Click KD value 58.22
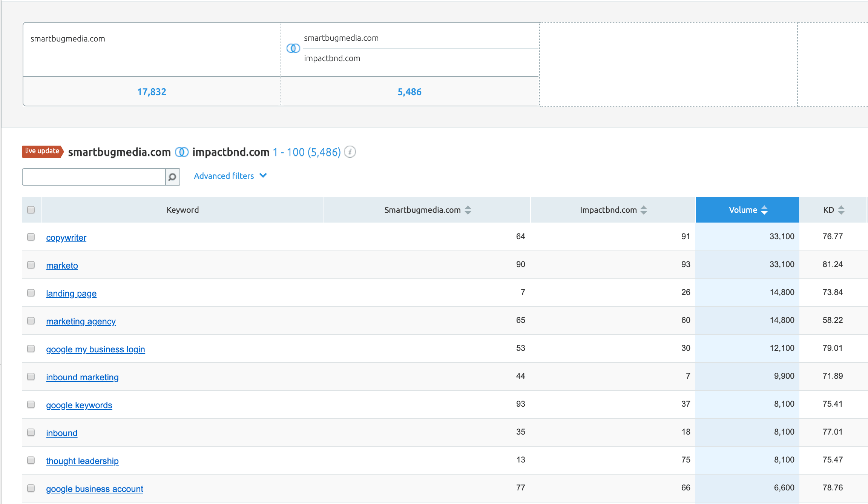Image resolution: width=868 pixels, height=504 pixels. tap(833, 320)
